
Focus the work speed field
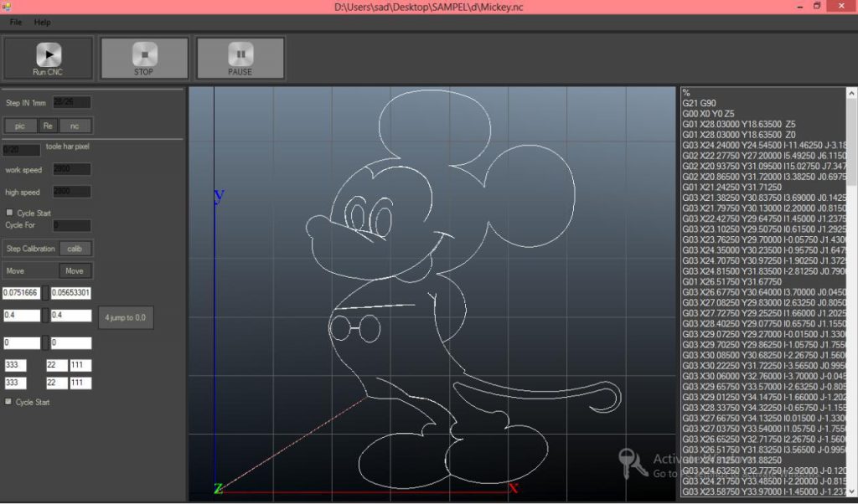click(x=72, y=169)
